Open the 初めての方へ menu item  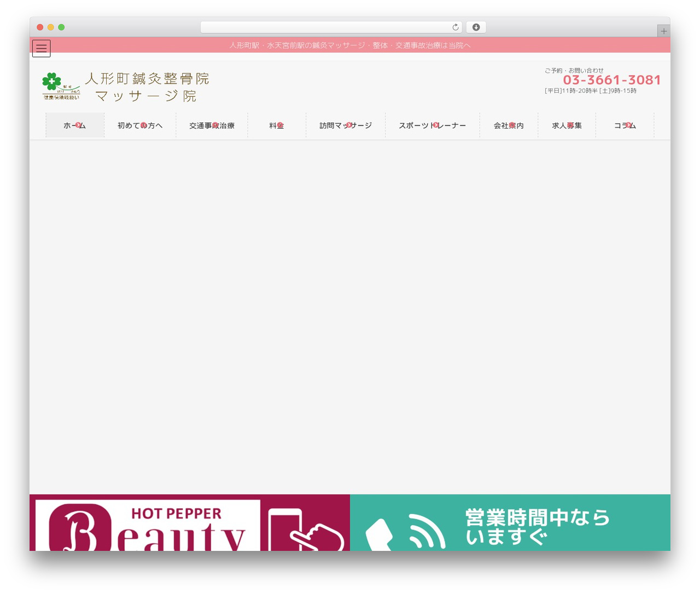coord(140,125)
